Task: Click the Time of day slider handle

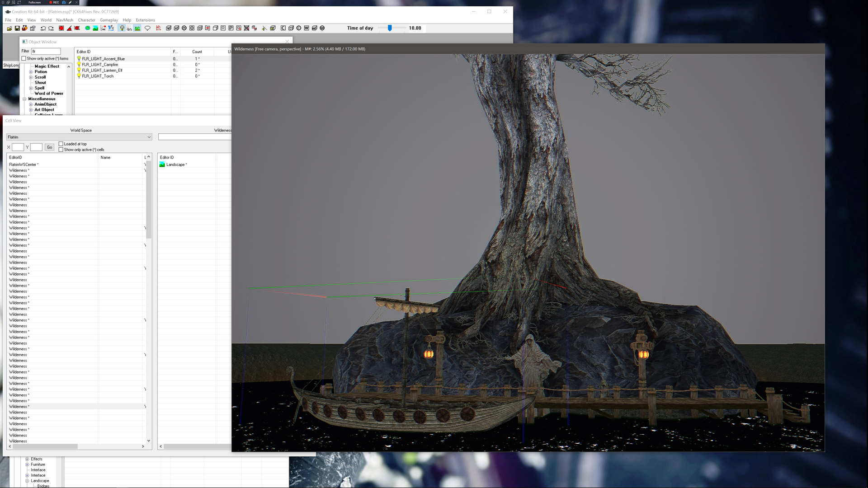Action: coord(390,28)
